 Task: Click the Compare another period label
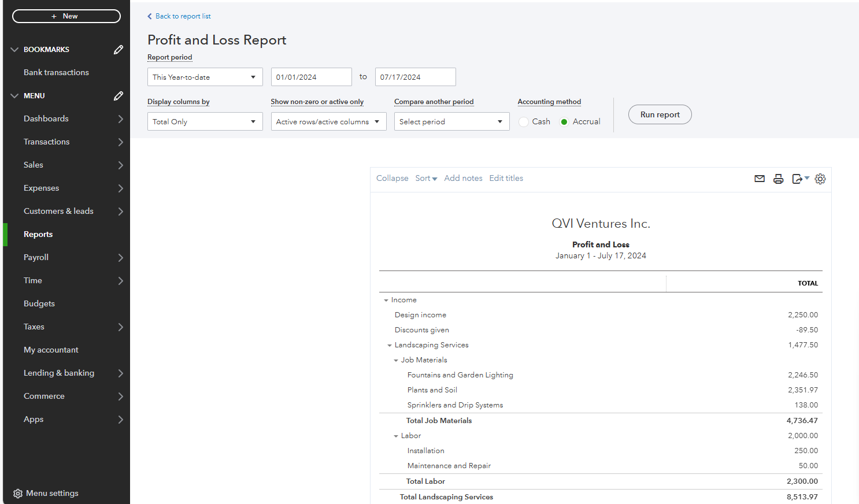(434, 102)
